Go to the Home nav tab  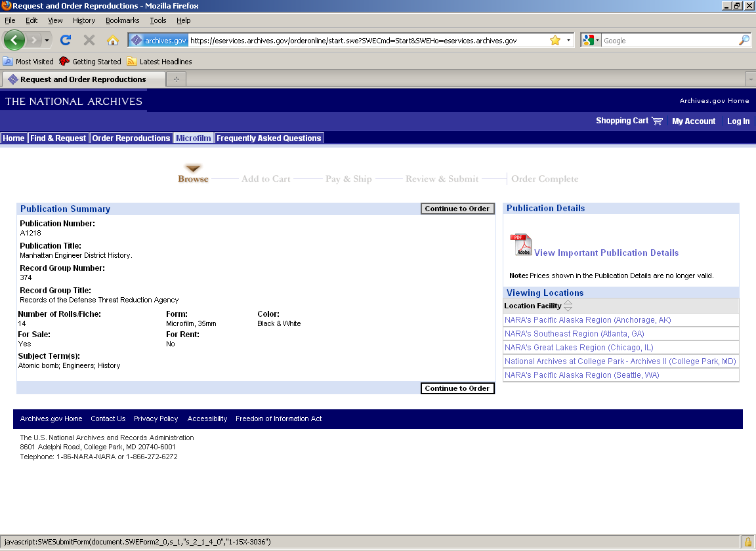(14, 138)
